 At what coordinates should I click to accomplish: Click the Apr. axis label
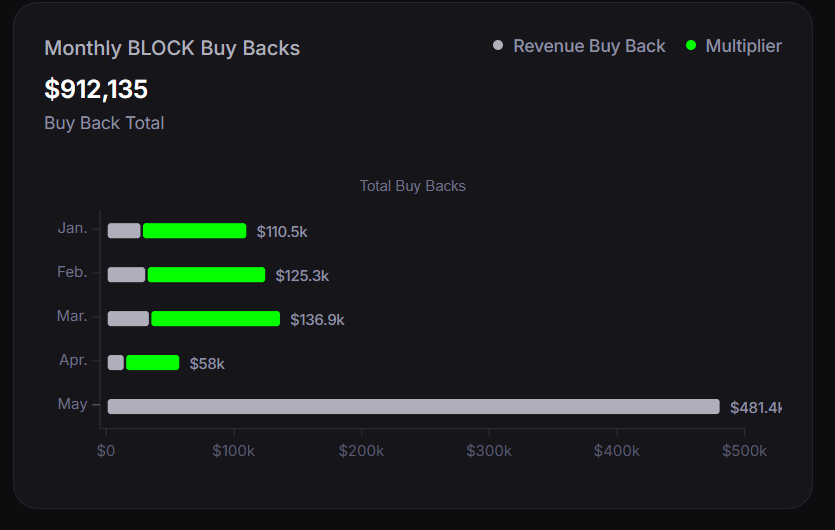coord(73,360)
